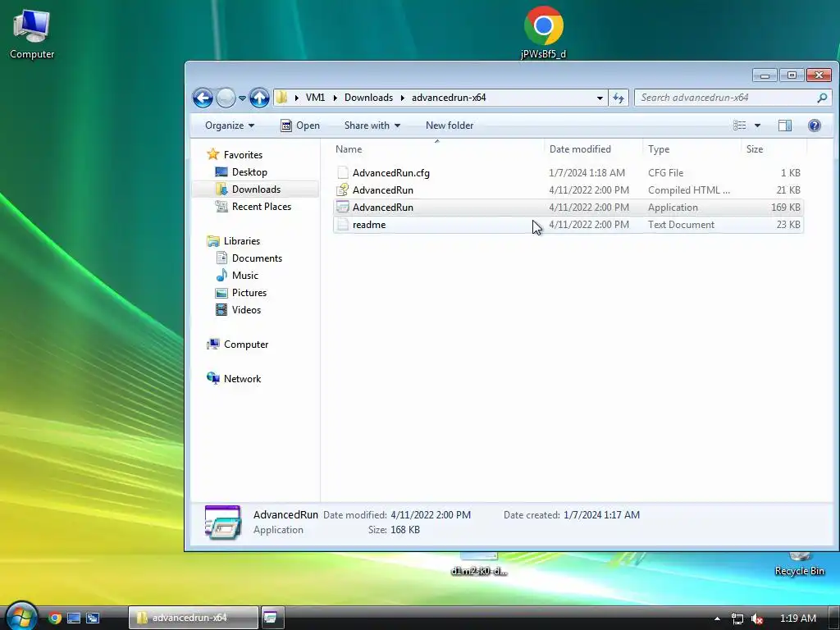Image resolution: width=840 pixels, height=630 pixels.
Task: Click the AdvancedRun.cfg file icon
Action: click(x=343, y=172)
